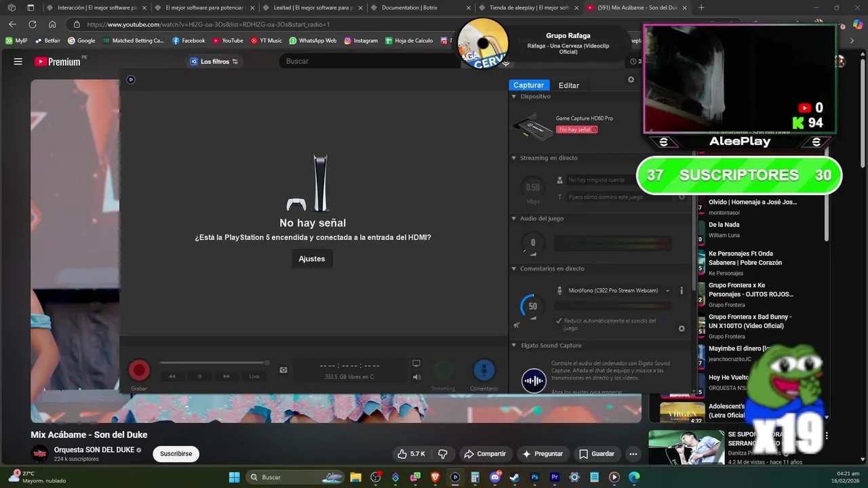Viewport: 868px width, 488px height.
Task: Dislike the Mix Acábame video
Action: point(443,454)
